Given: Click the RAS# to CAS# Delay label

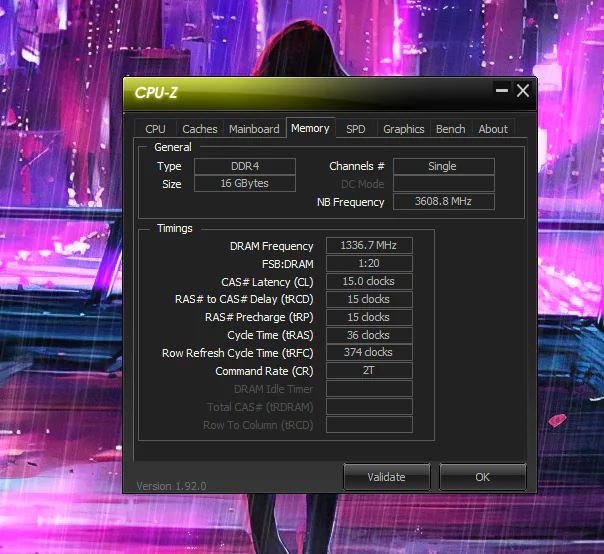Looking at the screenshot, I should tap(244, 299).
